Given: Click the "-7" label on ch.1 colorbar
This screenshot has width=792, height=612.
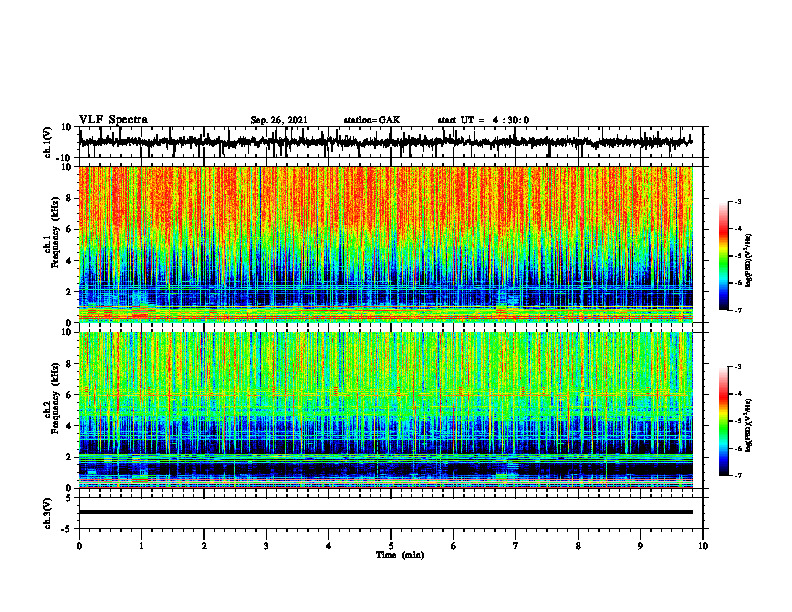Looking at the screenshot, I should tap(737, 310).
